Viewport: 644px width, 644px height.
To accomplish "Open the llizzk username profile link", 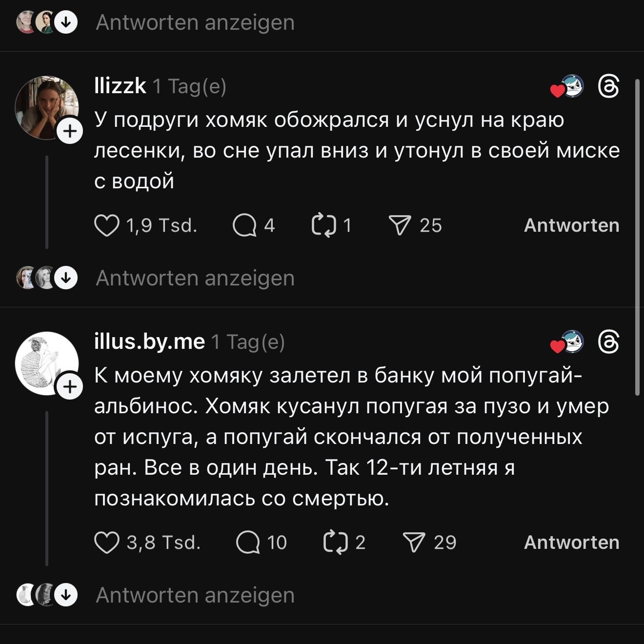I will point(120,86).
